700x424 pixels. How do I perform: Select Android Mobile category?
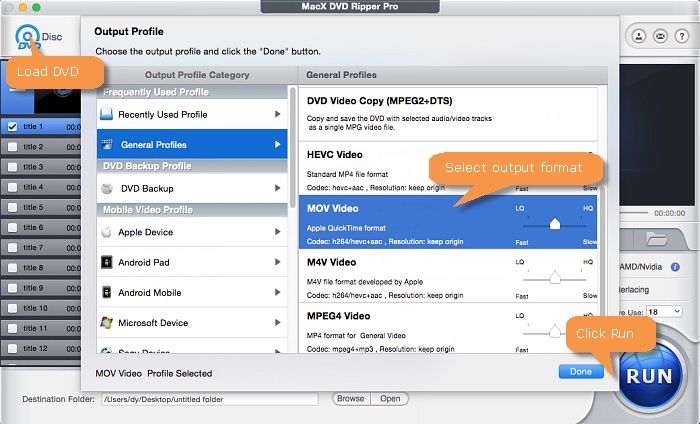point(192,292)
